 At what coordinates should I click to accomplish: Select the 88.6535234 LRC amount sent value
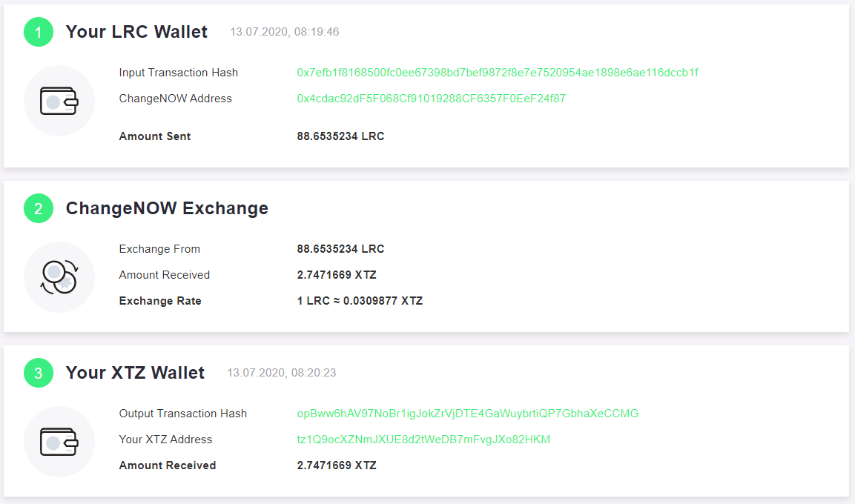pos(340,136)
